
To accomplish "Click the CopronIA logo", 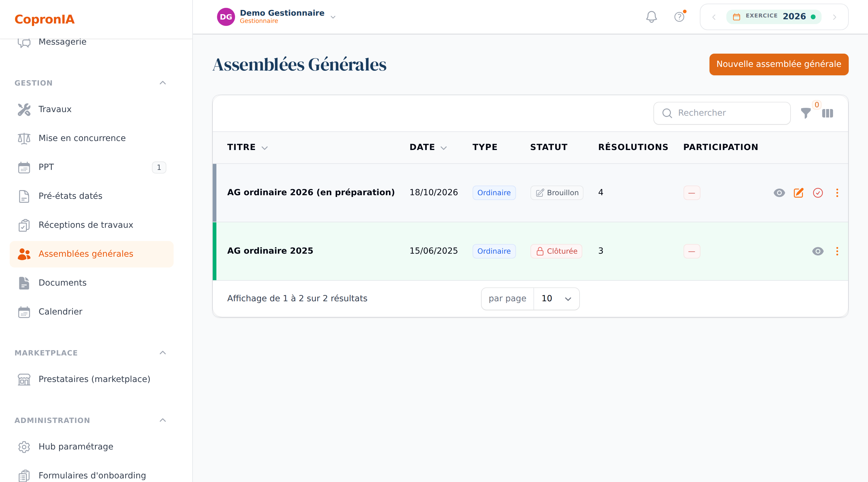I will (x=45, y=19).
